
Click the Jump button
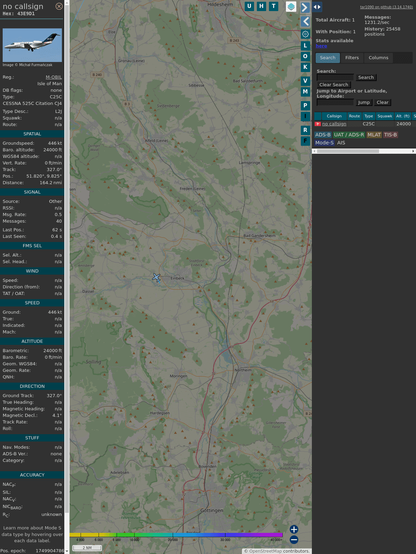tap(363, 102)
